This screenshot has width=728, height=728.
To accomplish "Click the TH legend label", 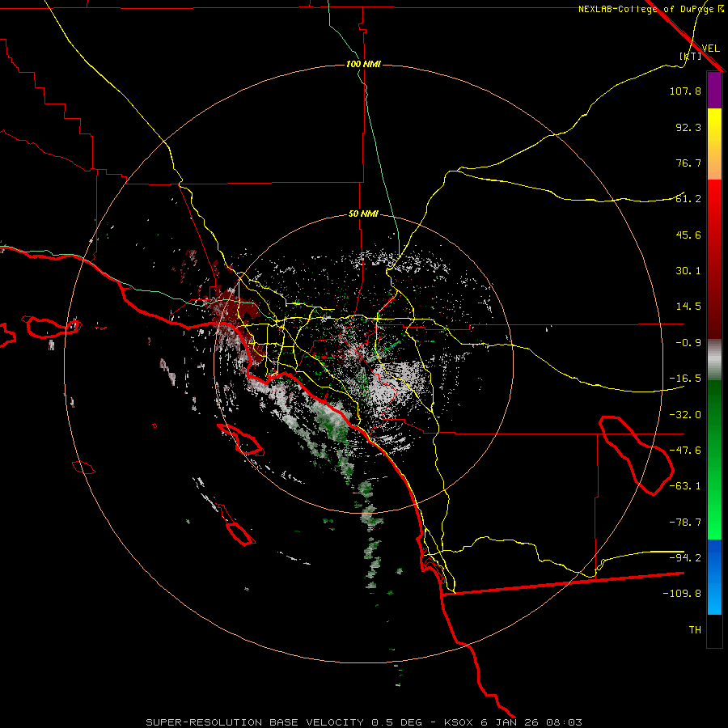I will 695,630.
